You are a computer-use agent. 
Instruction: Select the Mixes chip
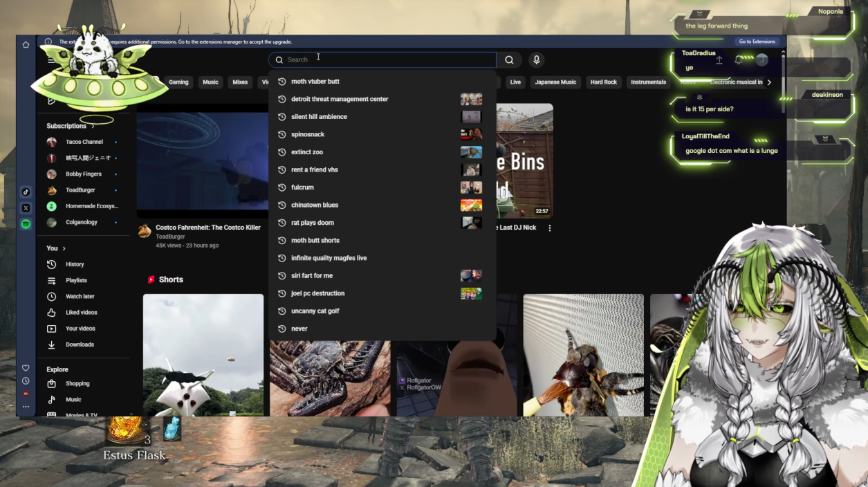[x=240, y=82]
